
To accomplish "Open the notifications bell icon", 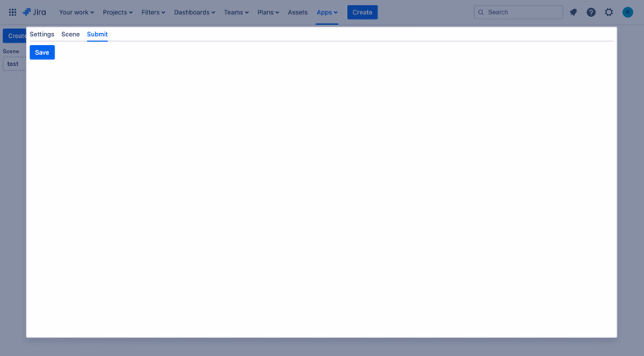I will point(573,12).
